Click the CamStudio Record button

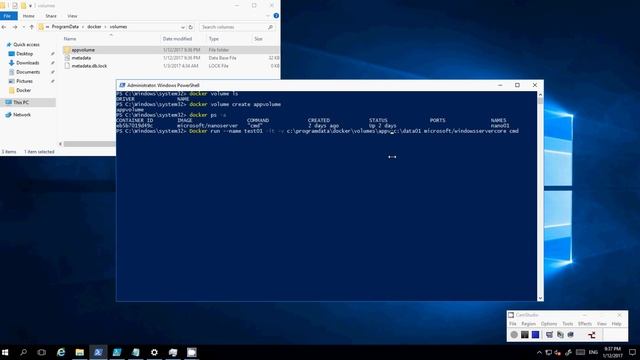514,335
